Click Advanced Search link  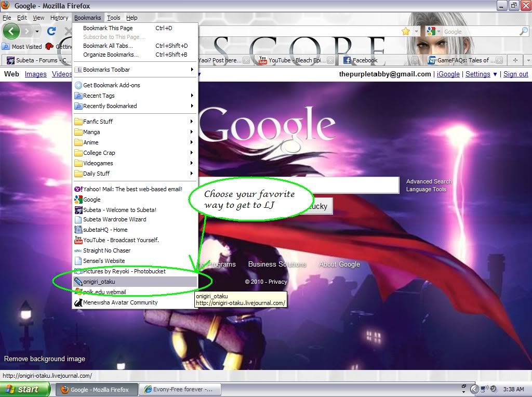tap(429, 181)
